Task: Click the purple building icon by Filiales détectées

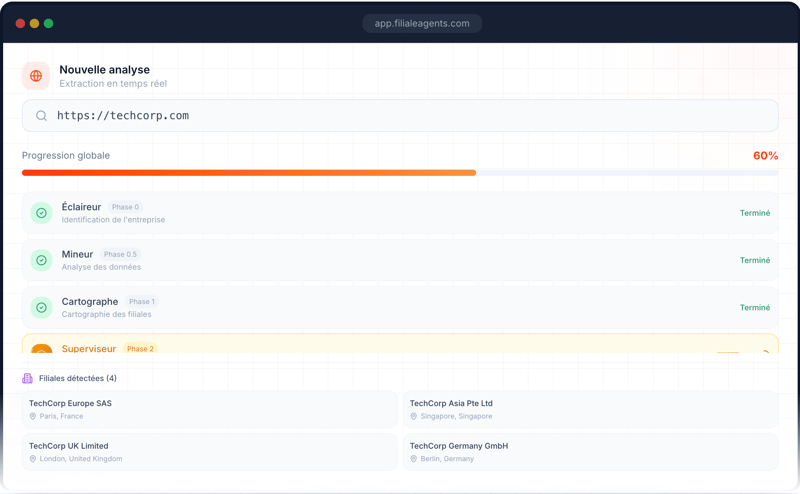Action: [28, 378]
